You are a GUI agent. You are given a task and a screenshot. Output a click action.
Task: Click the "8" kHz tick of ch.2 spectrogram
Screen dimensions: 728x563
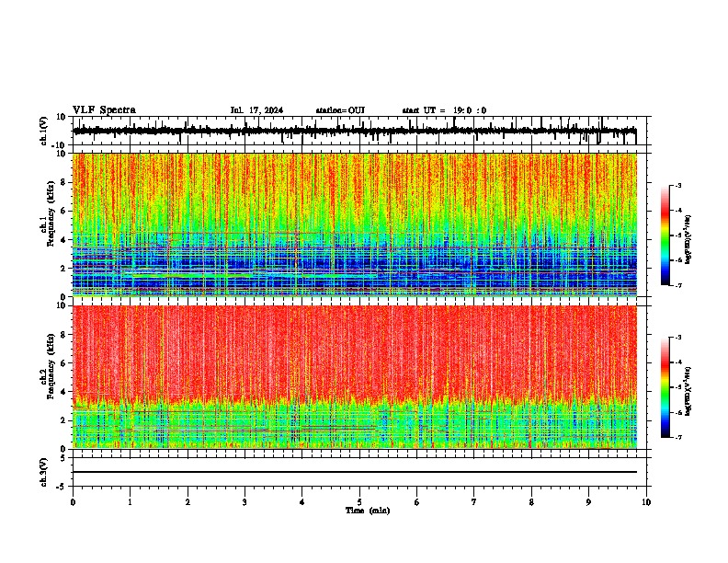pyautogui.click(x=63, y=334)
